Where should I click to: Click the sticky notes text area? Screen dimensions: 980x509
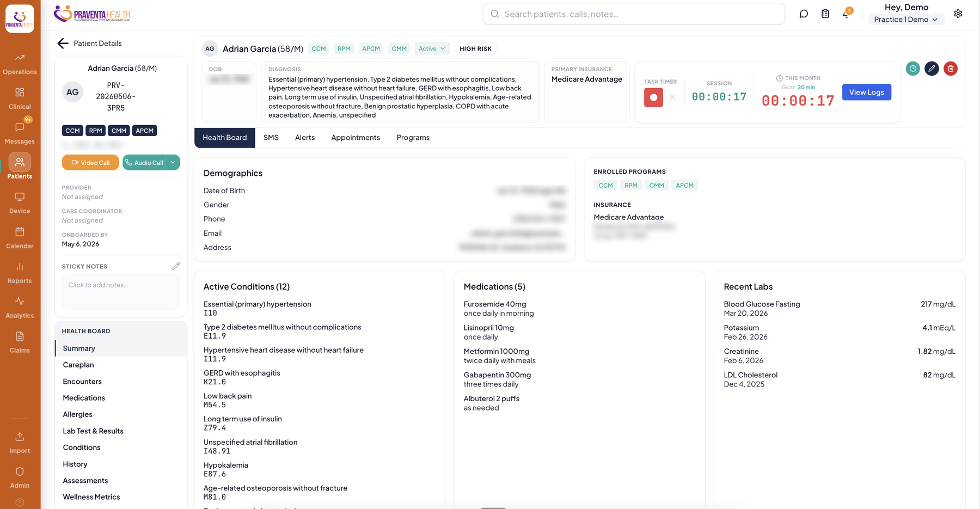pyautogui.click(x=121, y=291)
